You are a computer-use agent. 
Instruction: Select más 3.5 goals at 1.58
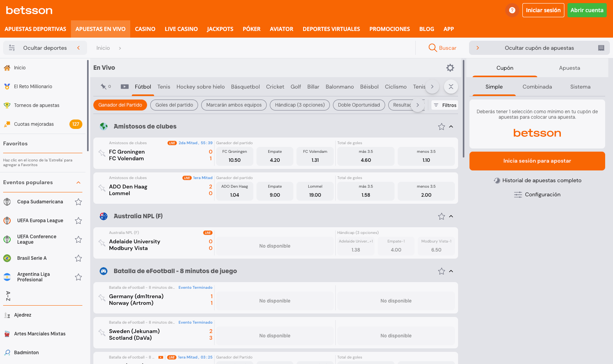pos(366,191)
